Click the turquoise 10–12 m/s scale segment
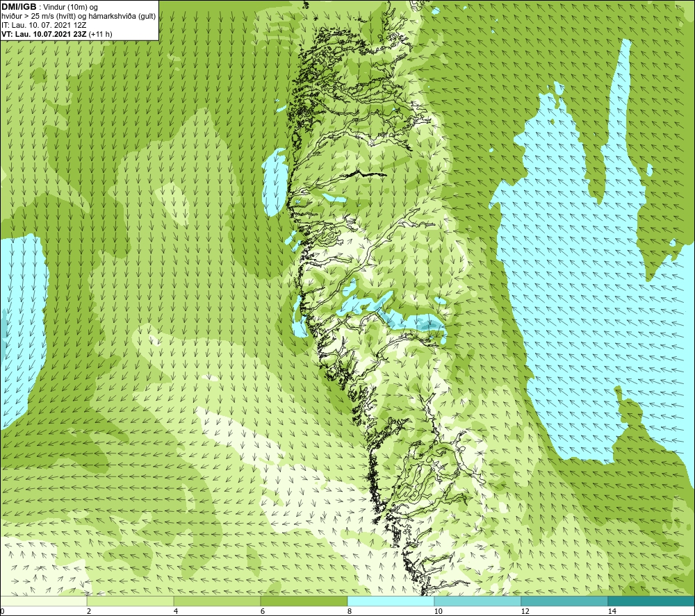Screen dimensions: 695x616 [478, 601]
